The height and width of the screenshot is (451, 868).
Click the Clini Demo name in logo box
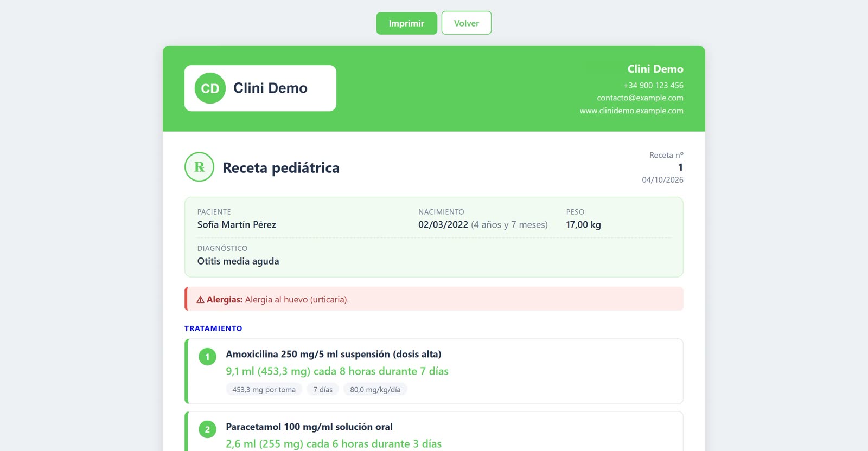coord(270,88)
